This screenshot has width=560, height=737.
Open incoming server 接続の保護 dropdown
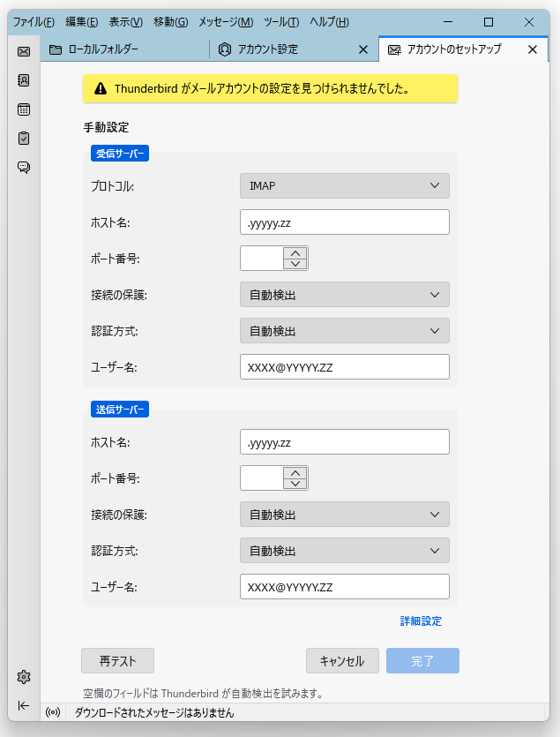(344, 295)
